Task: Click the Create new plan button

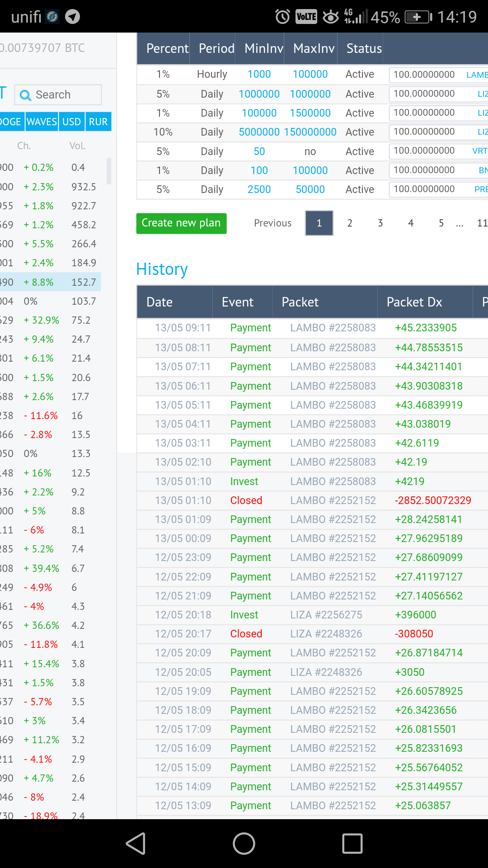Action: pyautogui.click(x=181, y=223)
